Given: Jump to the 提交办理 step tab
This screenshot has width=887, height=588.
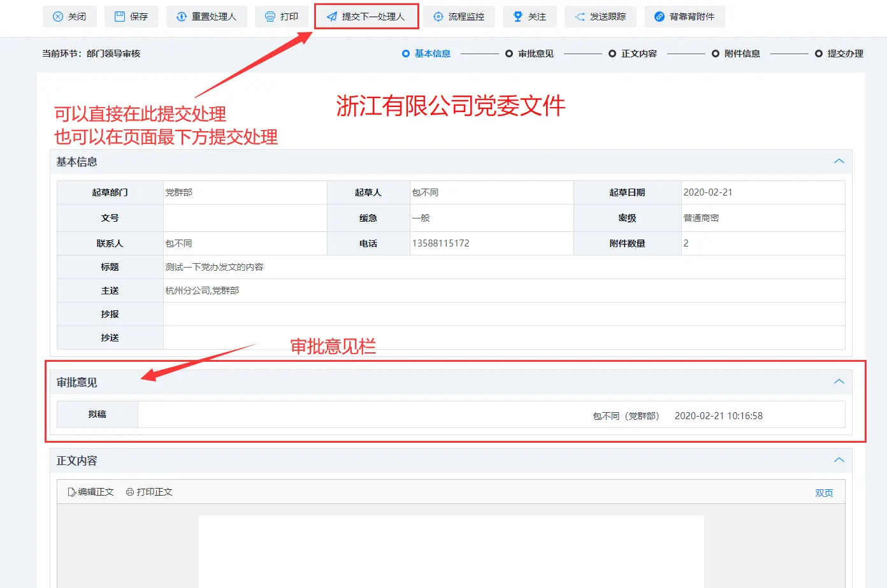Looking at the screenshot, I should point(846,54).
